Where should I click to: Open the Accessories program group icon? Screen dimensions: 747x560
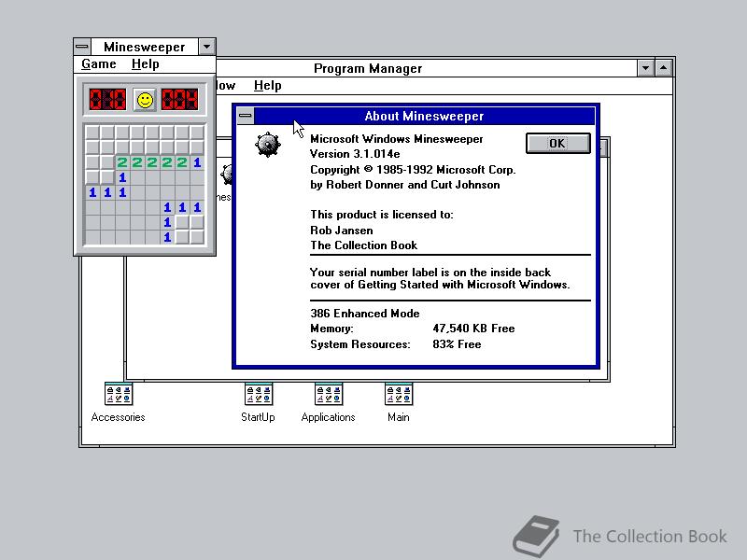119,394
